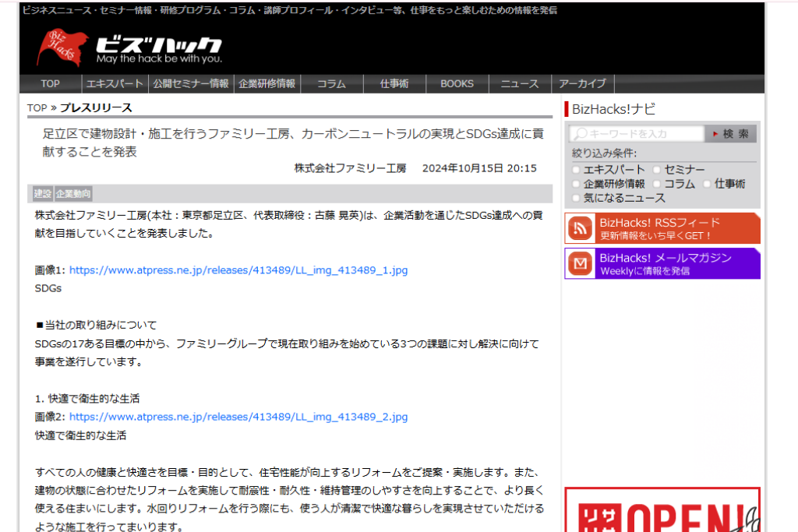Click the article headline about ファミリー工房
798x532 pixels.
(293, 143)
